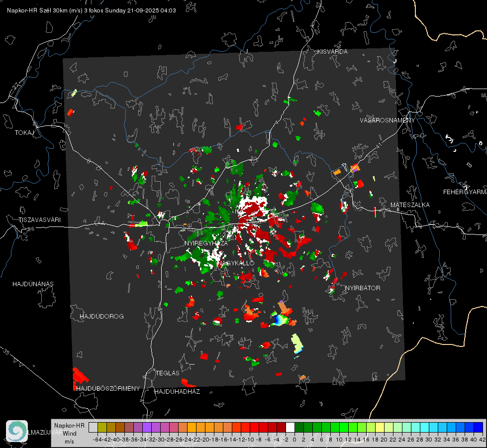
Task: Click road number 36 near Tiszavasvári
Action: click(x=31, y=229)
